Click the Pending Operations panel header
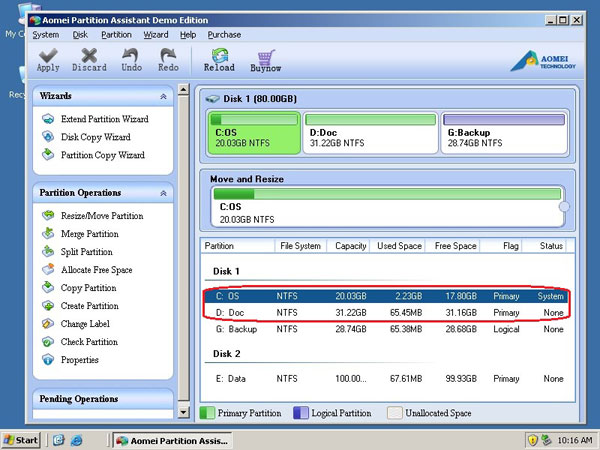This screenshot has width=600, height=450. pyautogui.click(x=103, y=399)
